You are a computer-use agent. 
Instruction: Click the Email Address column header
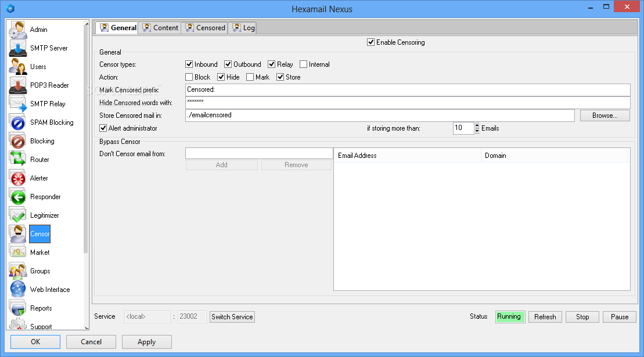click(x=408, y=156)
